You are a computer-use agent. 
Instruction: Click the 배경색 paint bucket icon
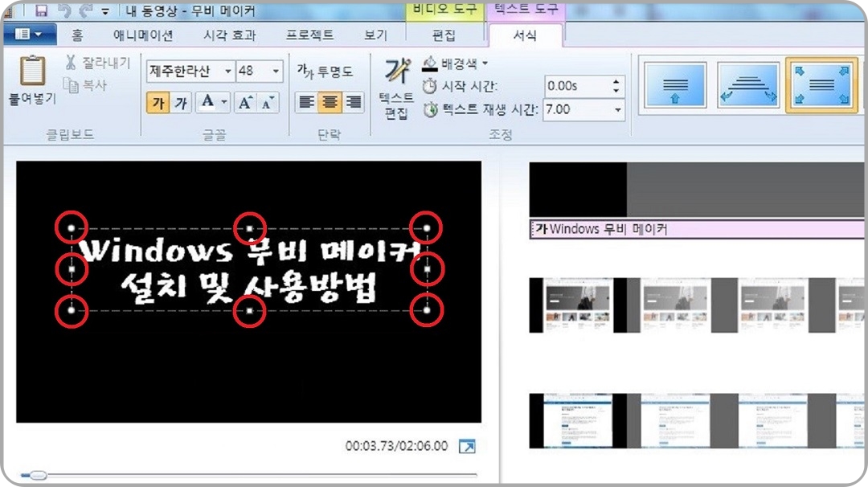coord(429,63)
